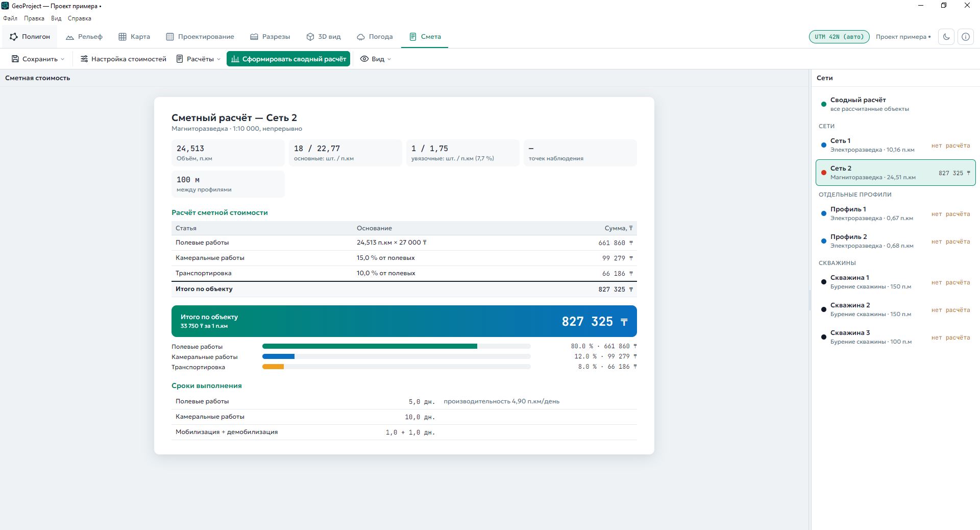This screenshot has height=530, width=980.
Task: Go to the Проектирование tab
Action: pos(200,37)
